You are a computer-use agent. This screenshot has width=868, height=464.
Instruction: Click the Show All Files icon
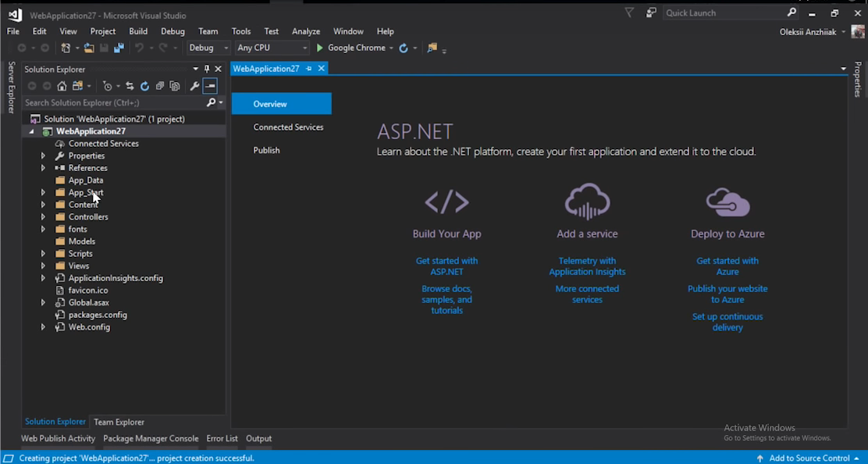(175, 86)
